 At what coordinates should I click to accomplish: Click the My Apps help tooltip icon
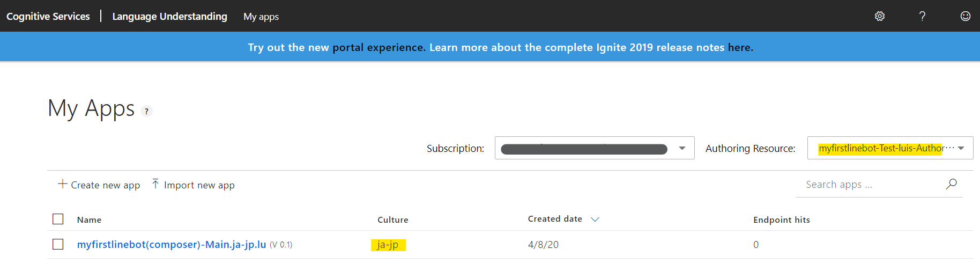click(x=146, y=111)
